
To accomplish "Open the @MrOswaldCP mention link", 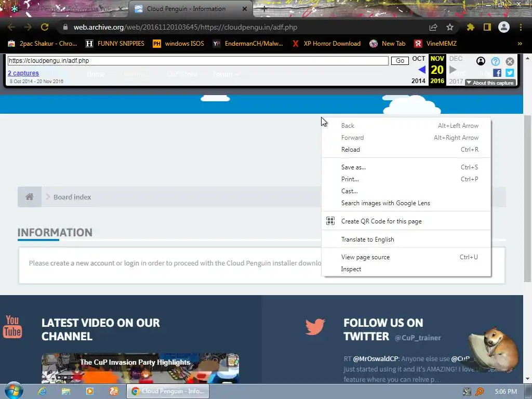I will [376, 358].
